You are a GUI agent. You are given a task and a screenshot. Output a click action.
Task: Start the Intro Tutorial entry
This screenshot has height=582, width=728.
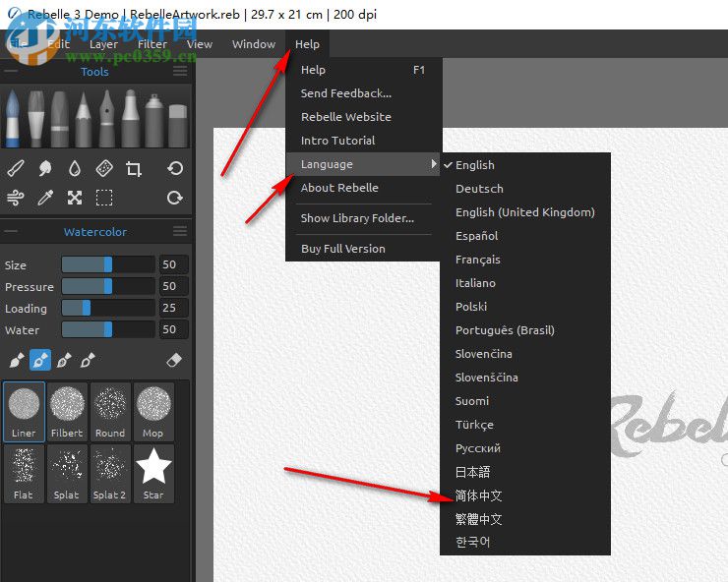coord(363,141)
